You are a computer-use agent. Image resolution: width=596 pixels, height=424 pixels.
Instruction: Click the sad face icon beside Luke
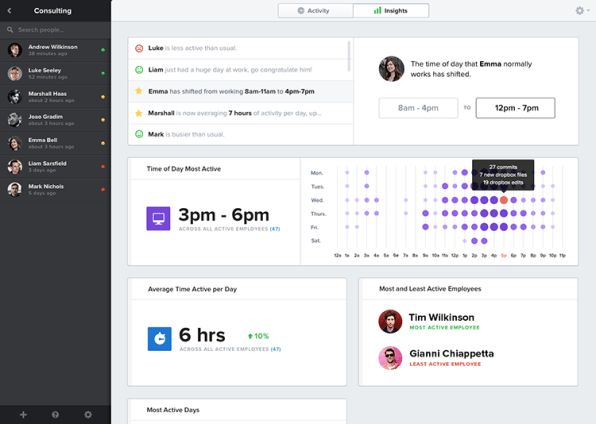pos(139,48)
